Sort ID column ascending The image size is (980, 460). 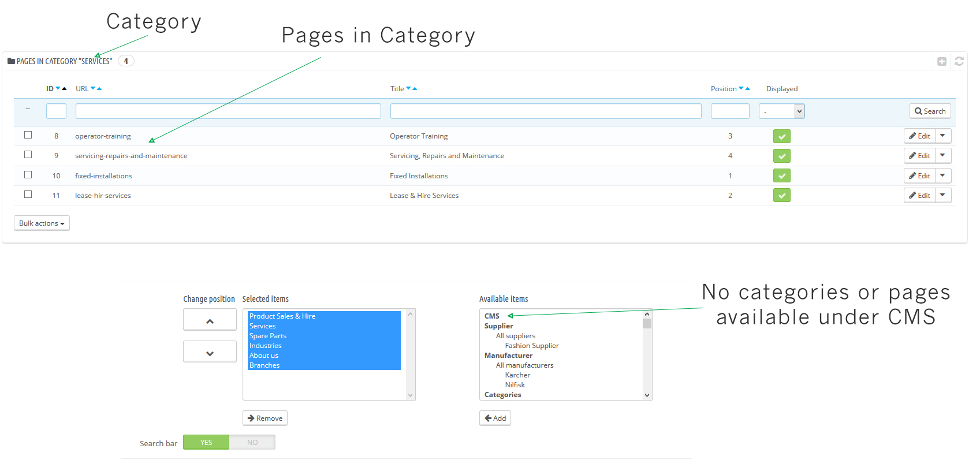point(64,88)
